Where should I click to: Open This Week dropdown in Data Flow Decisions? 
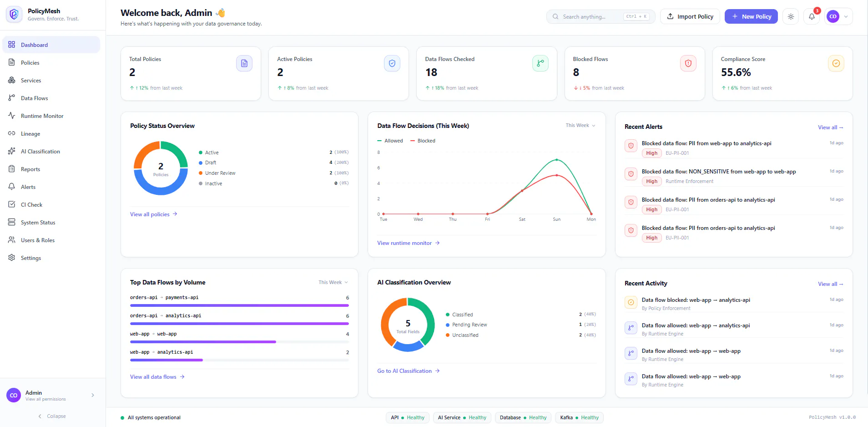pyautogui.click(x=580, y=125)
